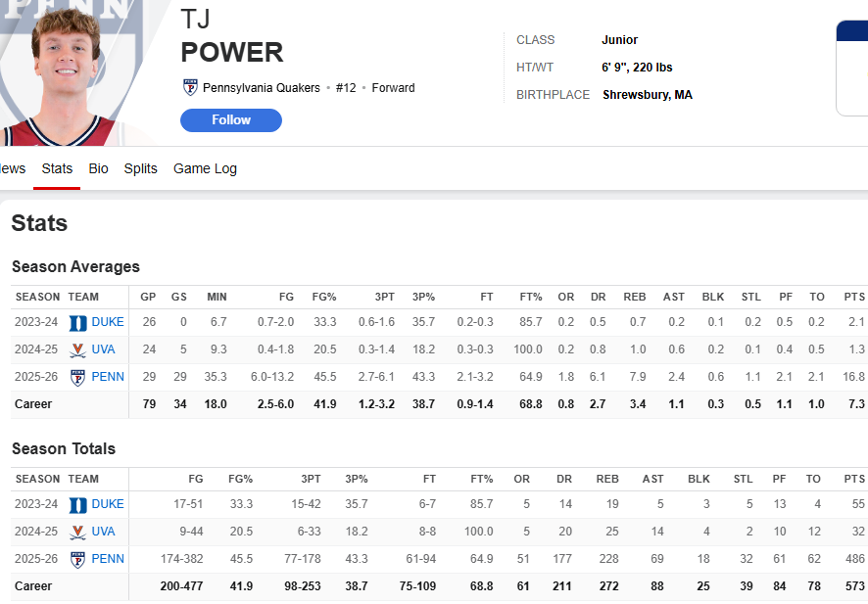Click the PTS header in Season Averages
The image size is (868, 604).
tap(854, 297)
